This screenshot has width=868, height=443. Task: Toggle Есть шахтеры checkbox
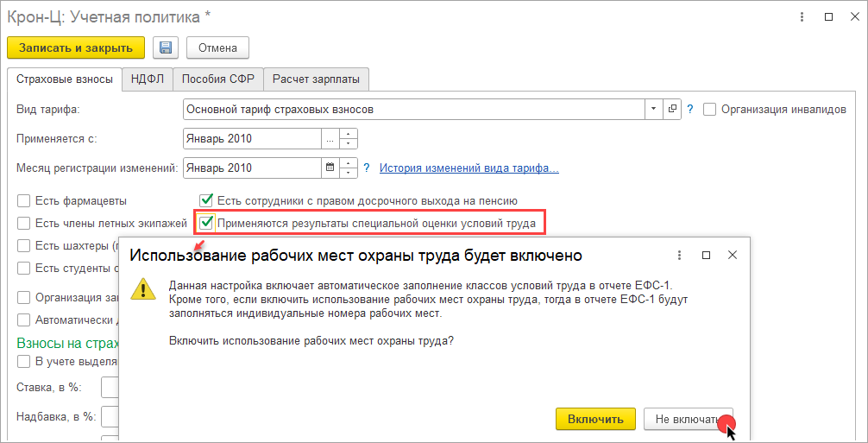point(23,245)
